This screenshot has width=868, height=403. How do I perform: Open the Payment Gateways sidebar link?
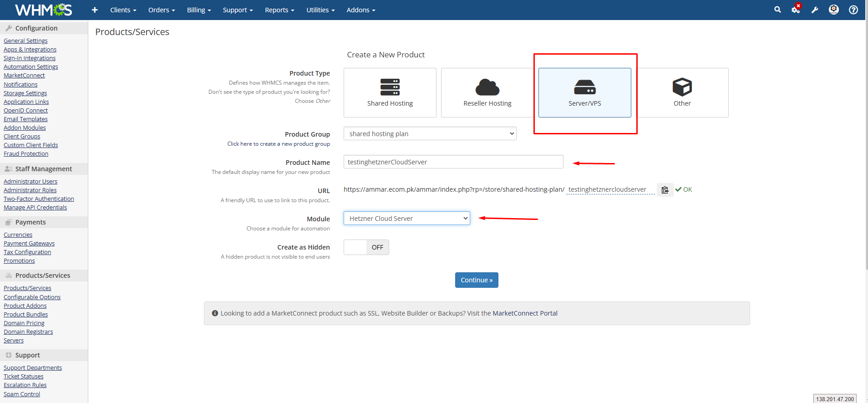coord(29,244)
